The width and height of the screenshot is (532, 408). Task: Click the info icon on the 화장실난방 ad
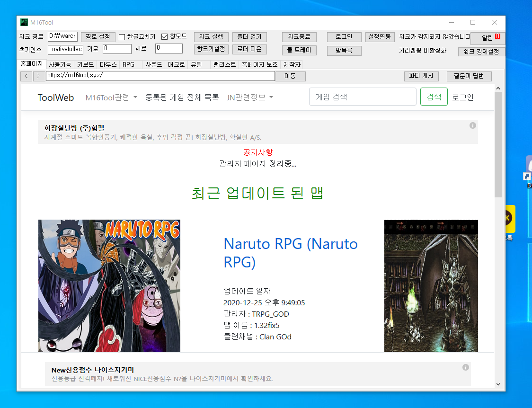coord(473,125)
